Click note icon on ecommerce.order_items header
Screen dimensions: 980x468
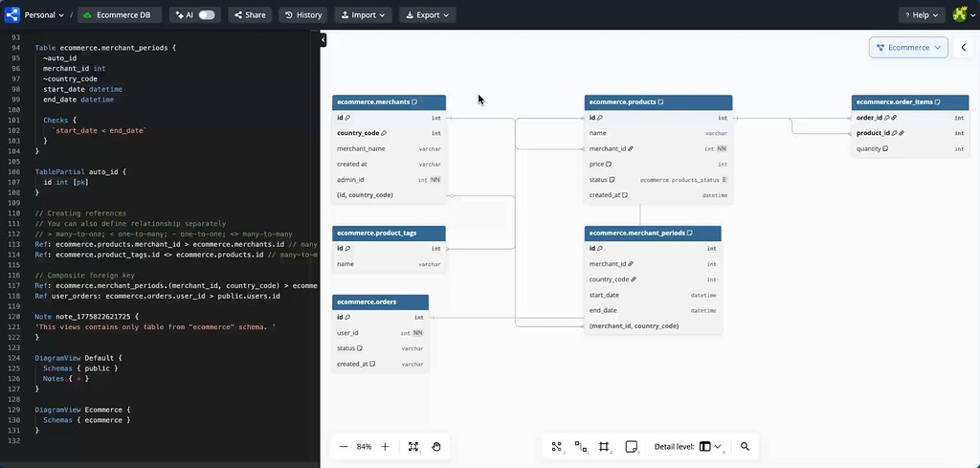[938, 101]
